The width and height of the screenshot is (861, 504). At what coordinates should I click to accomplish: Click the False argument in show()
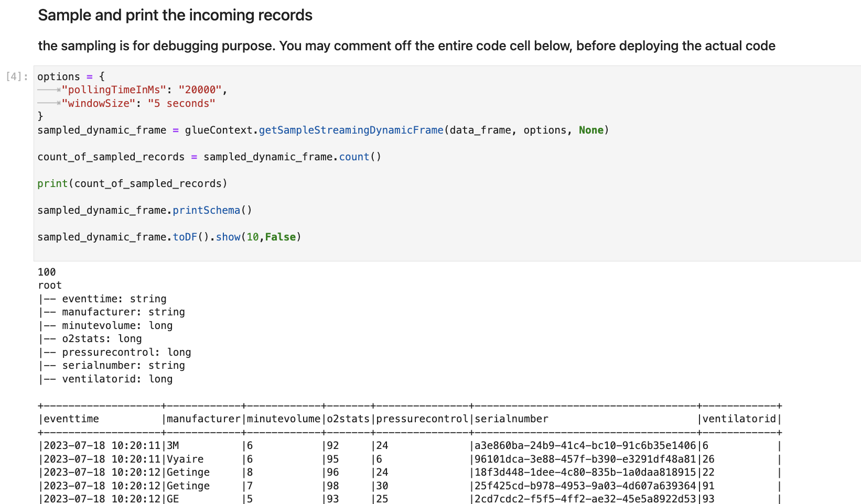(x=280, y=237)
